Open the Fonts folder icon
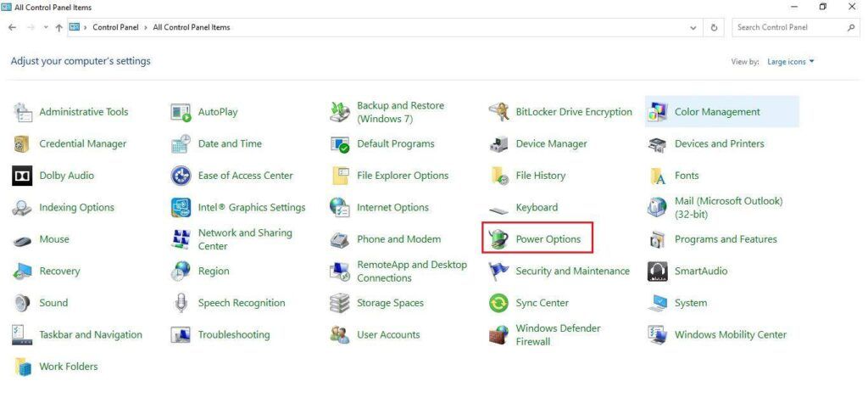This screenshot has height=403, width=868. [x=657, y=176]
